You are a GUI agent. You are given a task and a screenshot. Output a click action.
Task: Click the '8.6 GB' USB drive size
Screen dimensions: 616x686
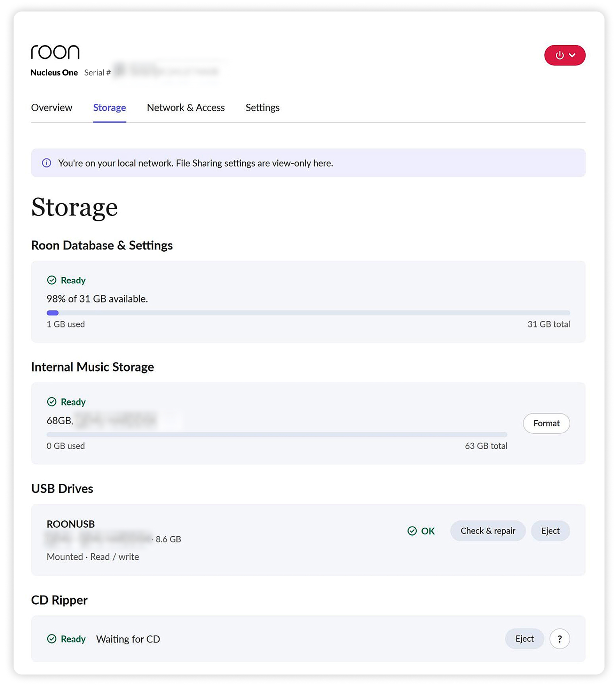click(x=168, y=539)
